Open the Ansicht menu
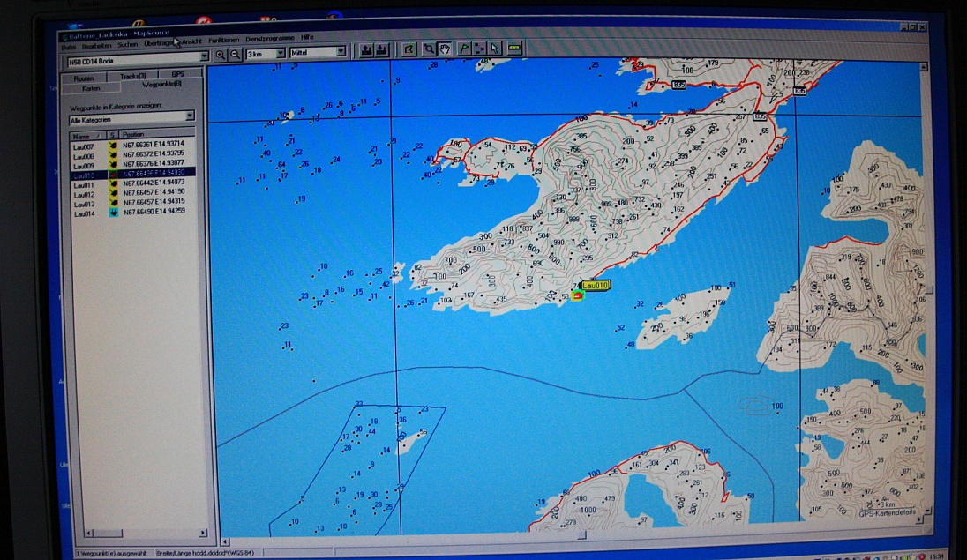This screenshot has height=560, width=967. click(191, 40)
